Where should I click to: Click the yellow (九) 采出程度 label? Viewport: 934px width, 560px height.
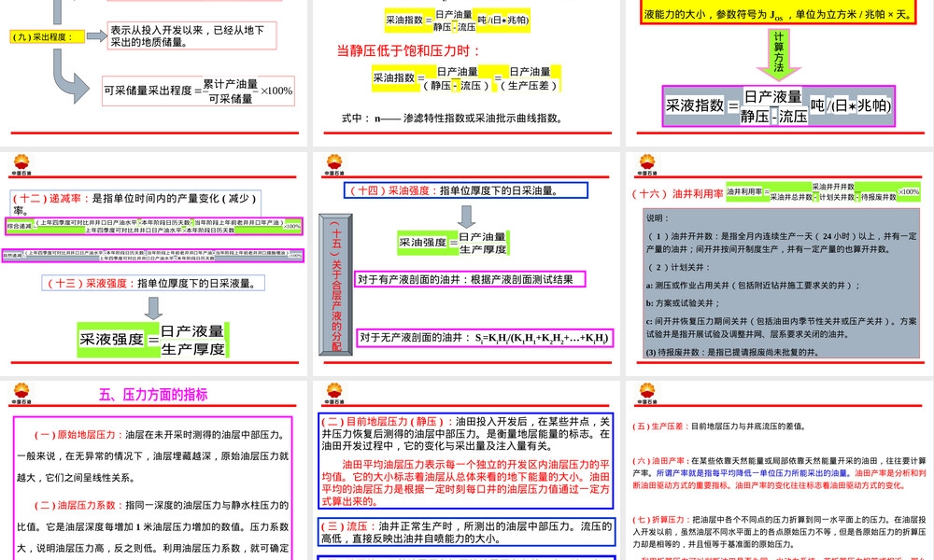tap(47, 37)
